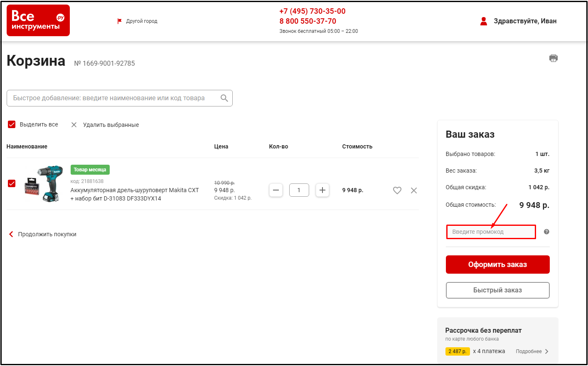Screen dimensions: 588x366
Task: Click the Стоимость column header
Action: coord(357,146)
